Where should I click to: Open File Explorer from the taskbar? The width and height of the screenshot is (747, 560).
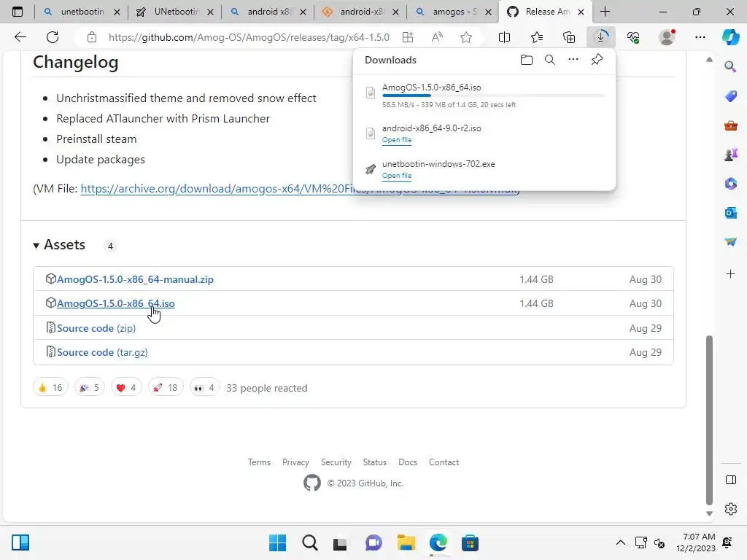coord(406,542)
